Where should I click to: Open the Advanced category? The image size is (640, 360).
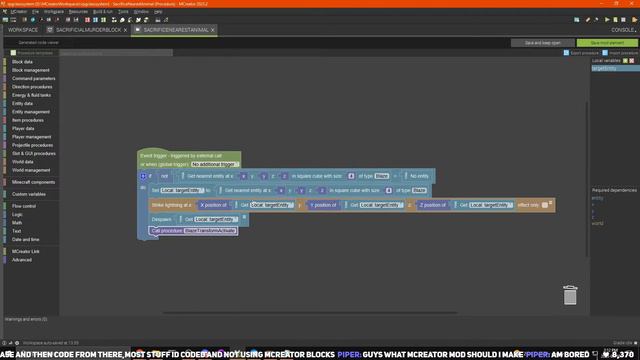(22, 260)
